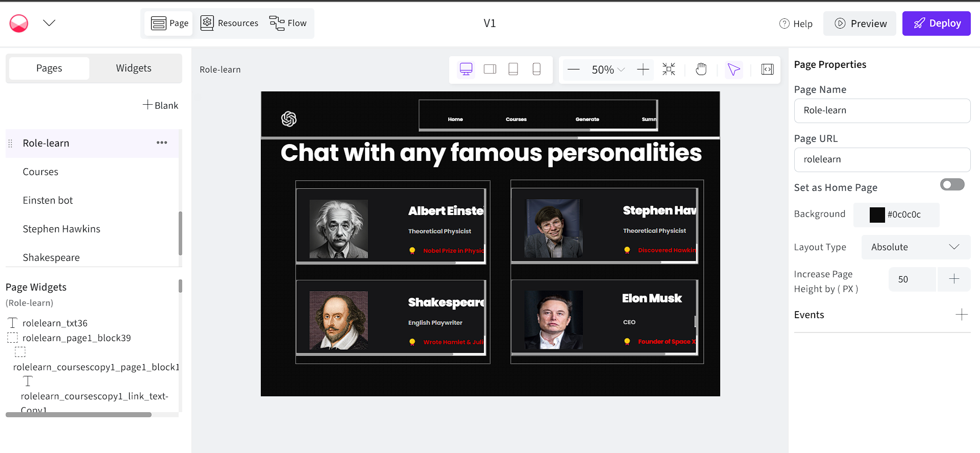
Task: Click the Page Name input field
Action: tap(882, 110)
